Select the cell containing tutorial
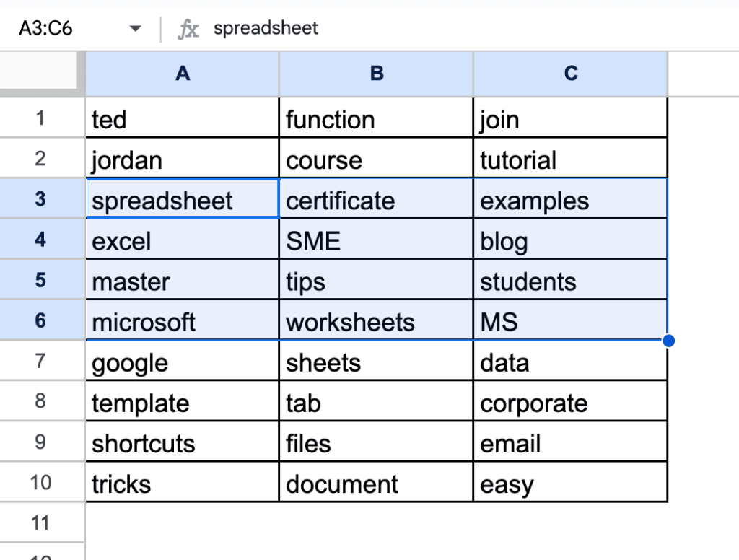 point(570,159)
